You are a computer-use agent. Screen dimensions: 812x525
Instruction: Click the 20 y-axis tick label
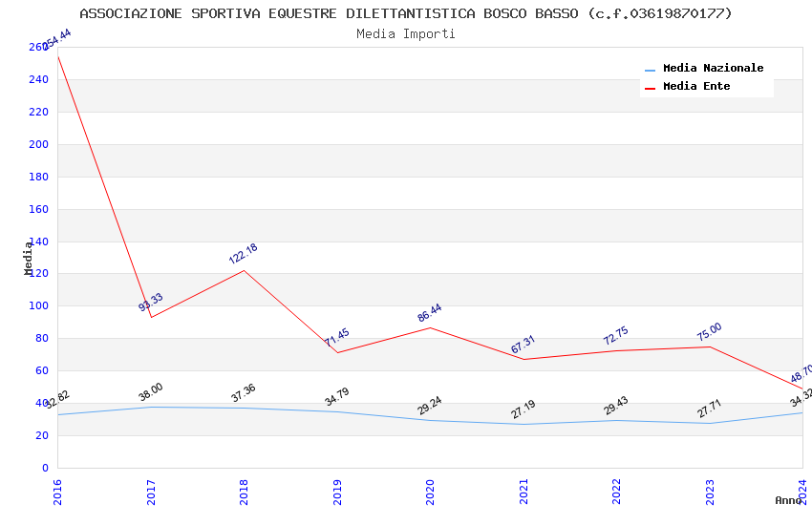pos(42,435)
